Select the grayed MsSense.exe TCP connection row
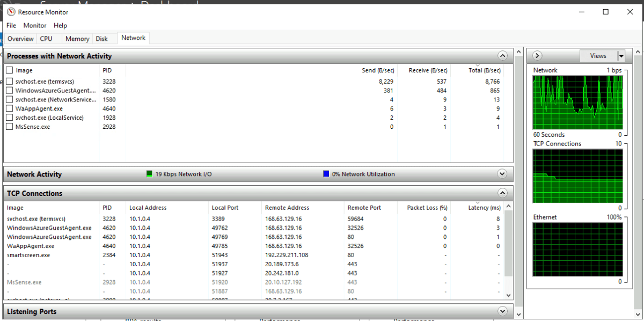The image size is (644, 321). (255, 282)
